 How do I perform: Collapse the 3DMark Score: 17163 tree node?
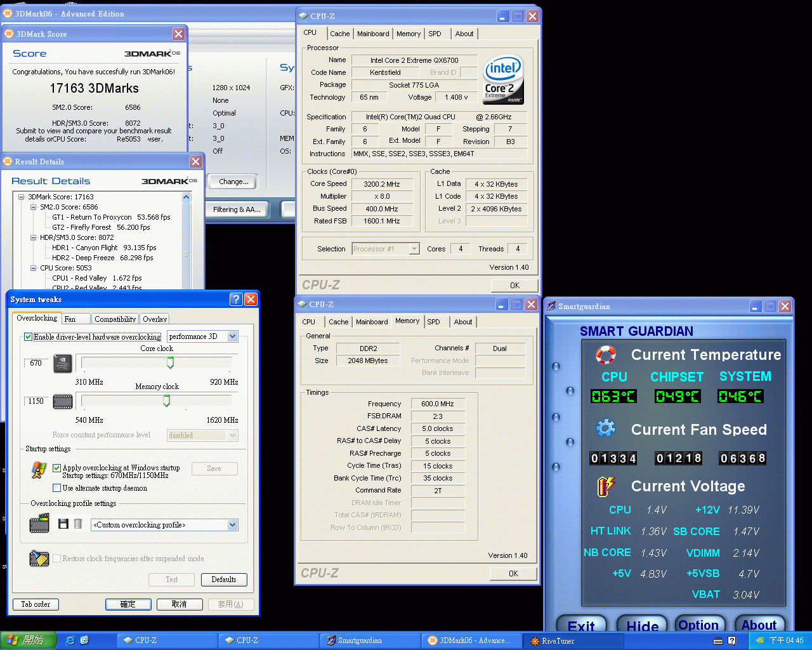point(22,197)
